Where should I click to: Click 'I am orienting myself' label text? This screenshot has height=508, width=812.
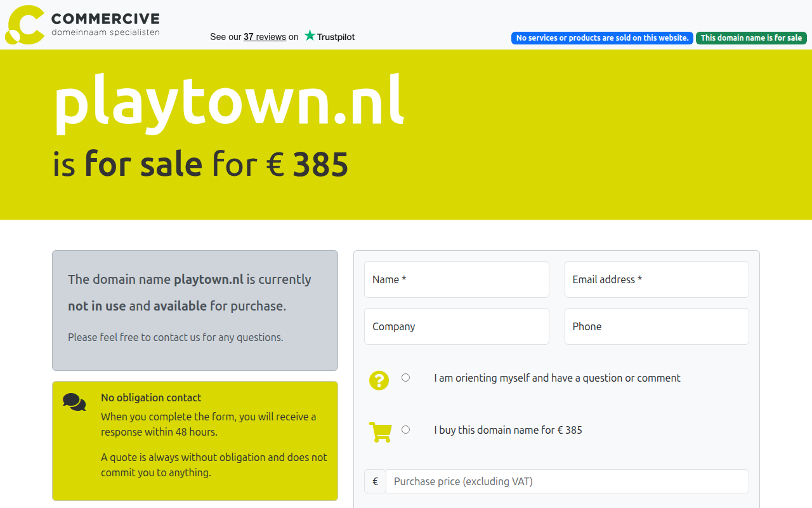pos(557,378)
